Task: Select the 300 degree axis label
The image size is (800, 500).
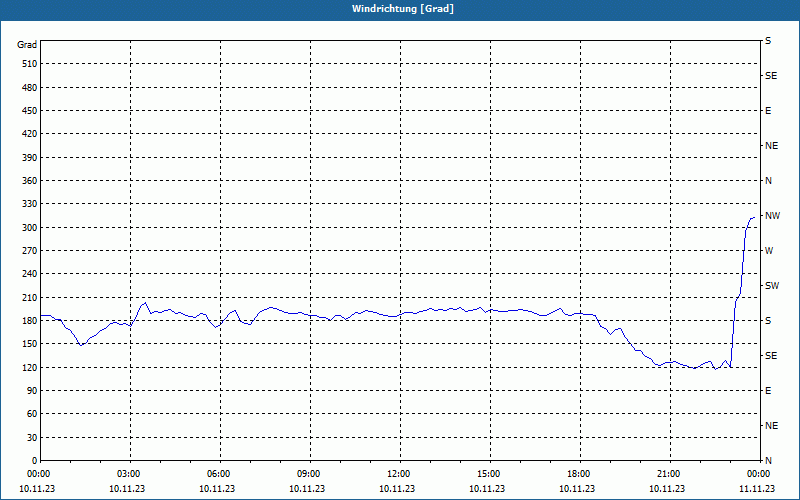Action: 30,228
